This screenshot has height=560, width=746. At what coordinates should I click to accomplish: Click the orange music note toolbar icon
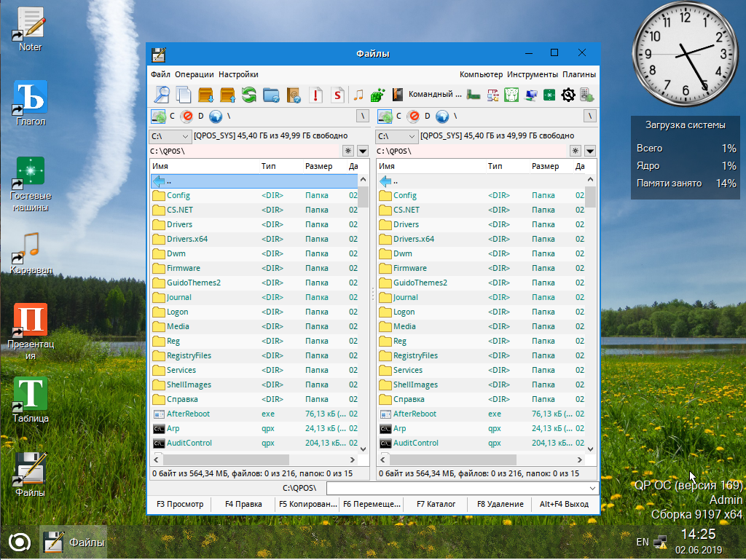pos(358,95)
